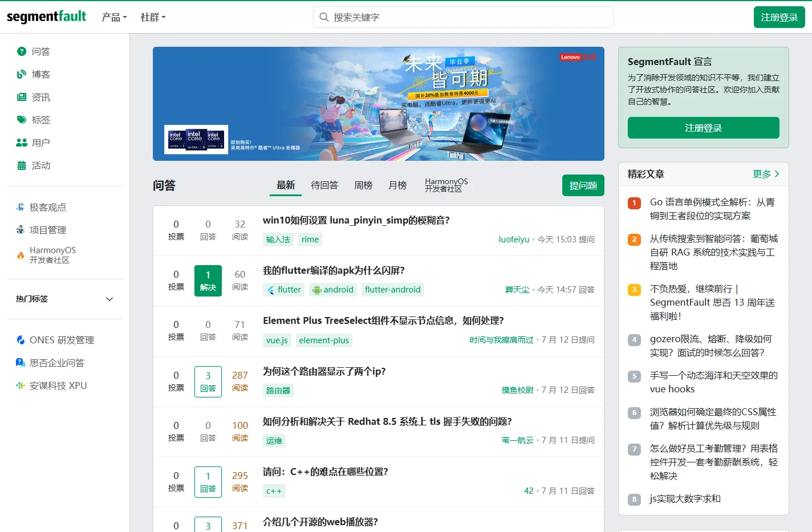Click the rime tag
The height and width of the screenshot is (532, 812).
pyautogui.click(x=310, y=239)
